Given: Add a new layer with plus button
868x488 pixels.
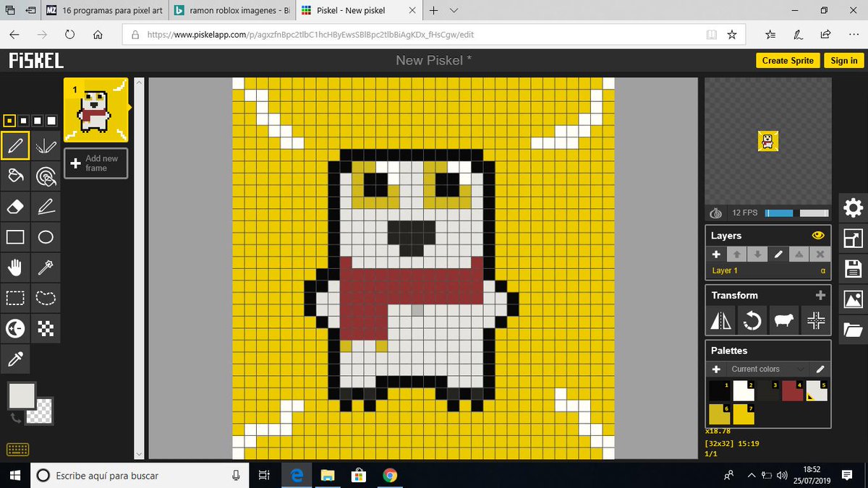Looking at the screenshot, I should [716, 254].
